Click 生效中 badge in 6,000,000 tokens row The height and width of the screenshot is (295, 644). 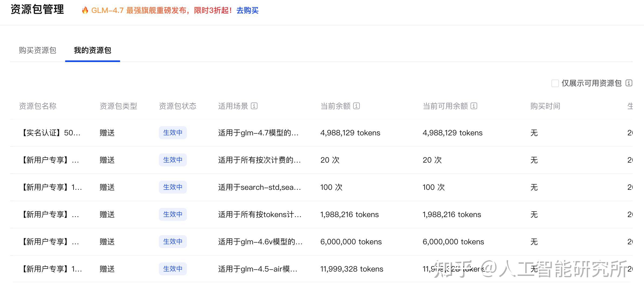tap(173, 242)
